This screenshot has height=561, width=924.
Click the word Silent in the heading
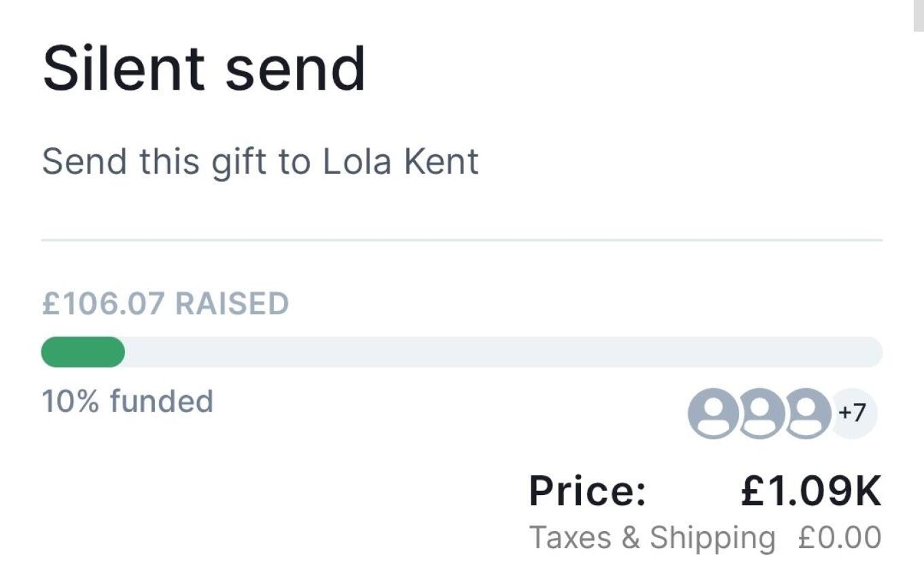[124, 69]
